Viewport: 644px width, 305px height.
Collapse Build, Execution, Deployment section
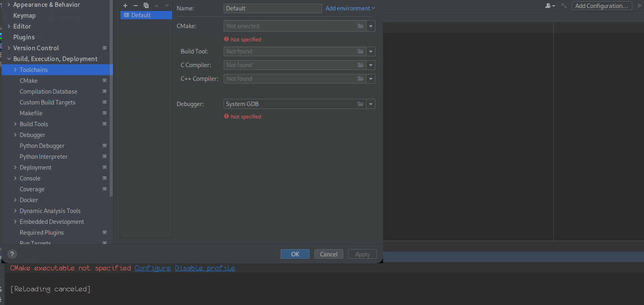pyautogui.click(x=9, y=59)
